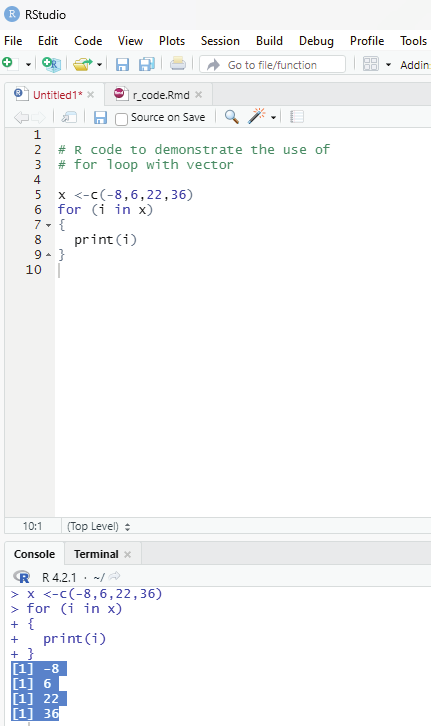Viewport: 431px width, 726px height.
Task: Click Show in new window icon
Action: click(69, 117)
